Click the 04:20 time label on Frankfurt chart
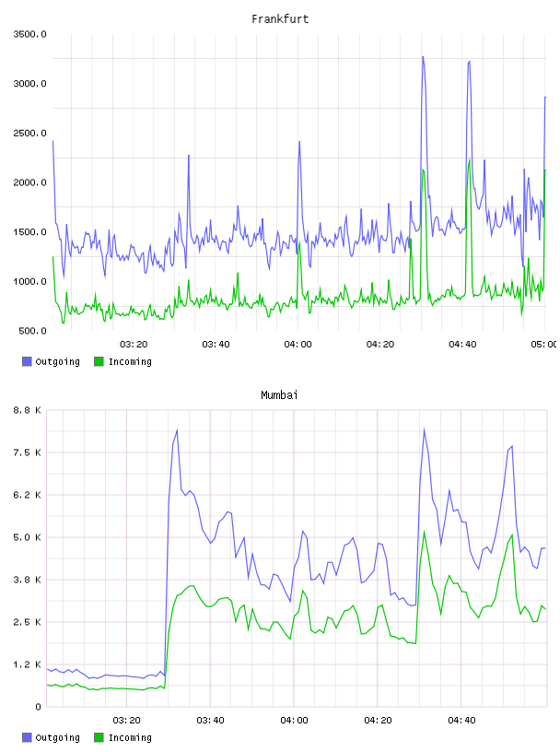The image size is (560, 752). (x=380, y=345)
